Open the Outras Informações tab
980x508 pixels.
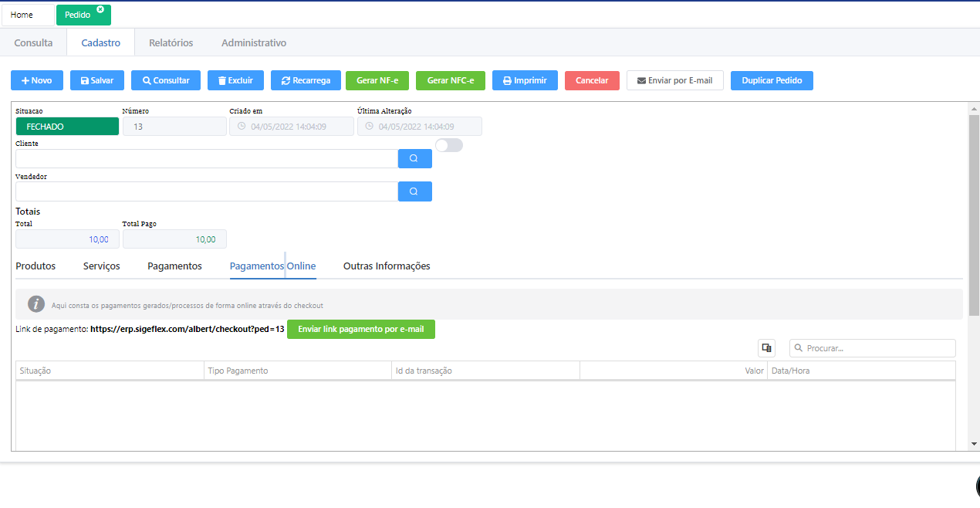(x=387, y=266)
